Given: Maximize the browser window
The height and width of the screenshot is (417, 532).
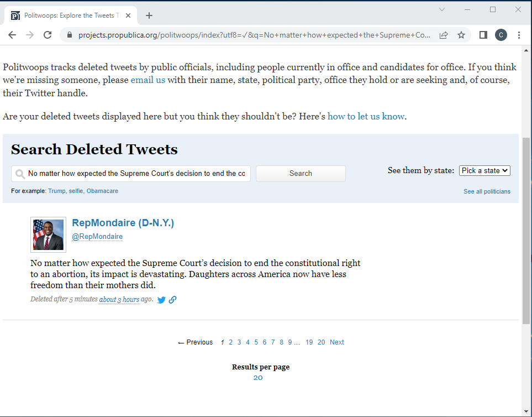Looking at the screenshot, I should coord(493,9).
